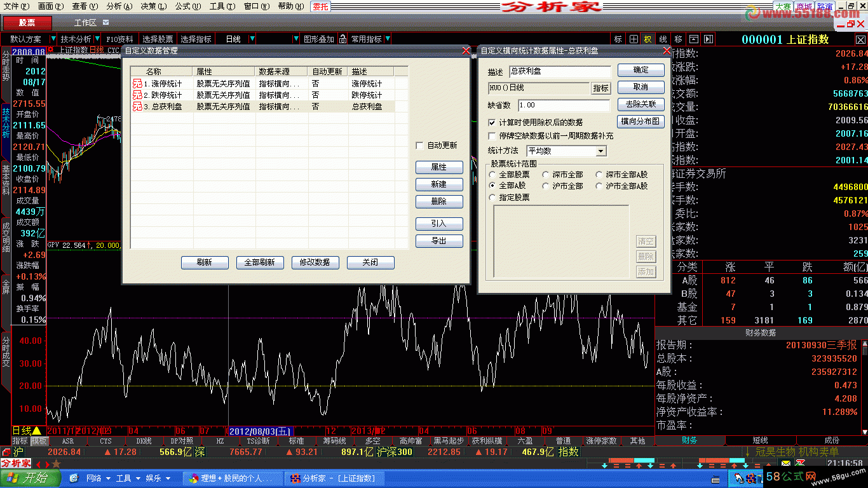Image resolution: width=868 pixels, height=488 pixels.
Task: Click the mail envelope icon near the clock
Action: 787,463
